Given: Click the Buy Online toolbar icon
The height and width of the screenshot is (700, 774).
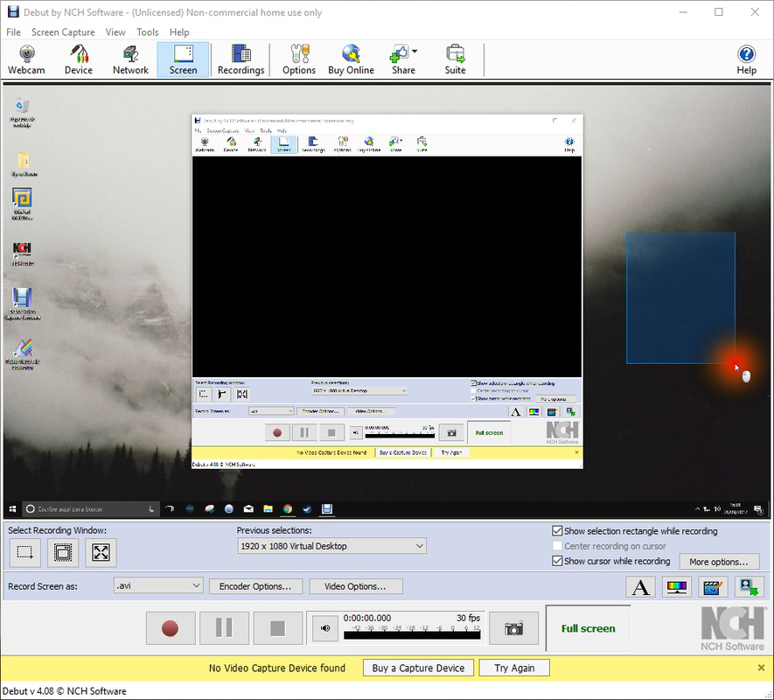Looking at the screenshot, I should point(351,59).
